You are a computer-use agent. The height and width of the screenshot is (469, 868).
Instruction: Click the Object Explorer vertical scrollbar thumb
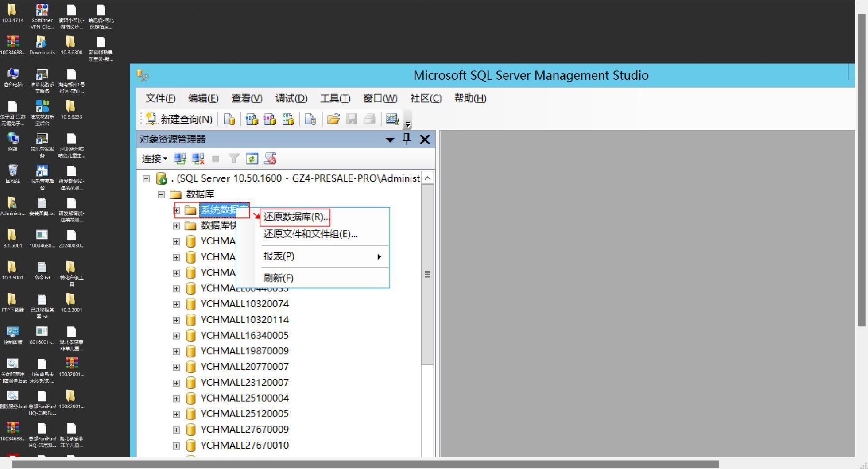point(427,275)
